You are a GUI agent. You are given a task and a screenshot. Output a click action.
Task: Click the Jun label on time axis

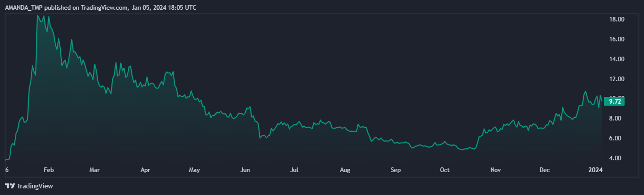click(245, 170)
